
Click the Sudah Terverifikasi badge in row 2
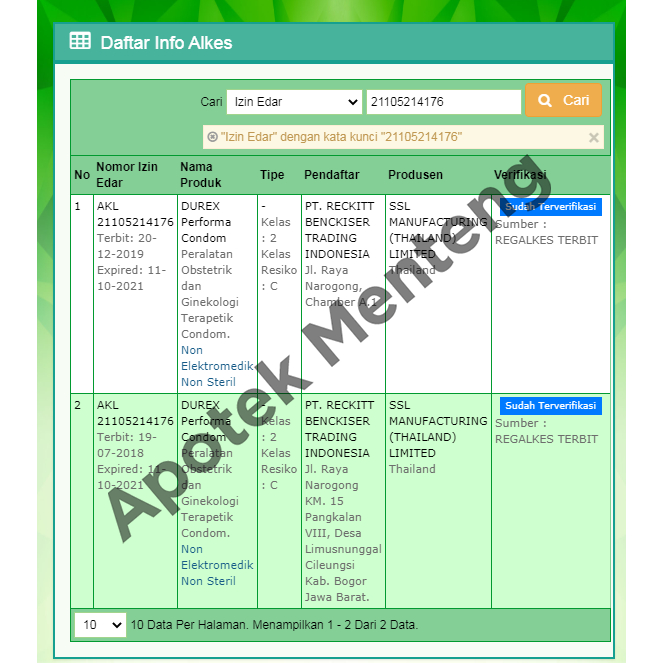551,406
